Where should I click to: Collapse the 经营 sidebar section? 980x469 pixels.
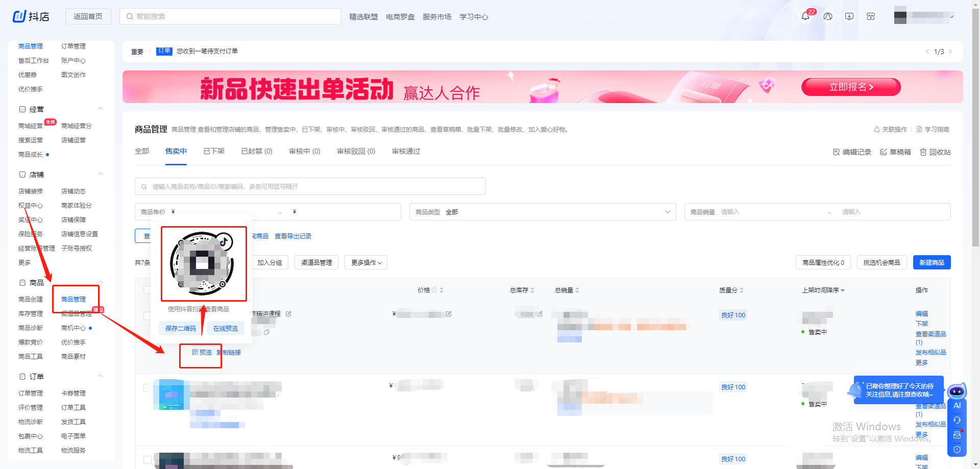101,109
